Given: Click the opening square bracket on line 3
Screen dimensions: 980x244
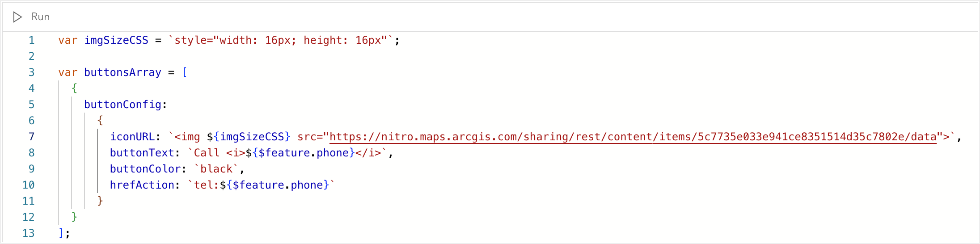Looking at the screenshot, I should pos(185,72).
